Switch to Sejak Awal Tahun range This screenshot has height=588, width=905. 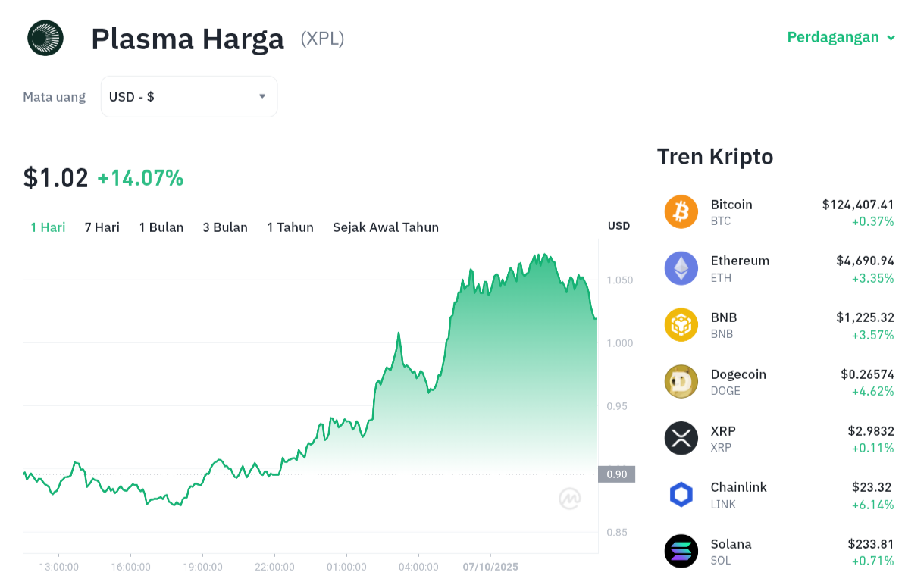point(385,227)
